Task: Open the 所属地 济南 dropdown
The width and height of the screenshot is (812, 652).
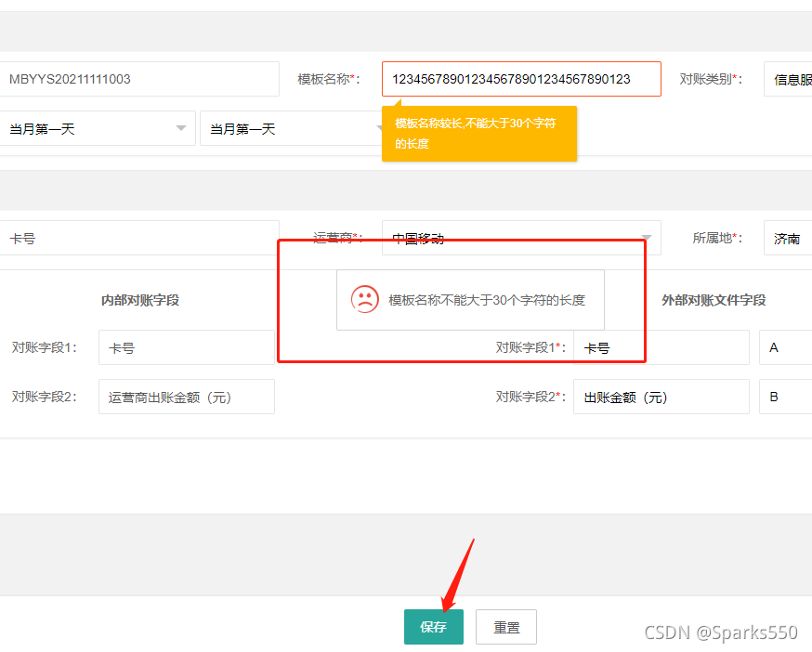Action: (x=788, y=238)
